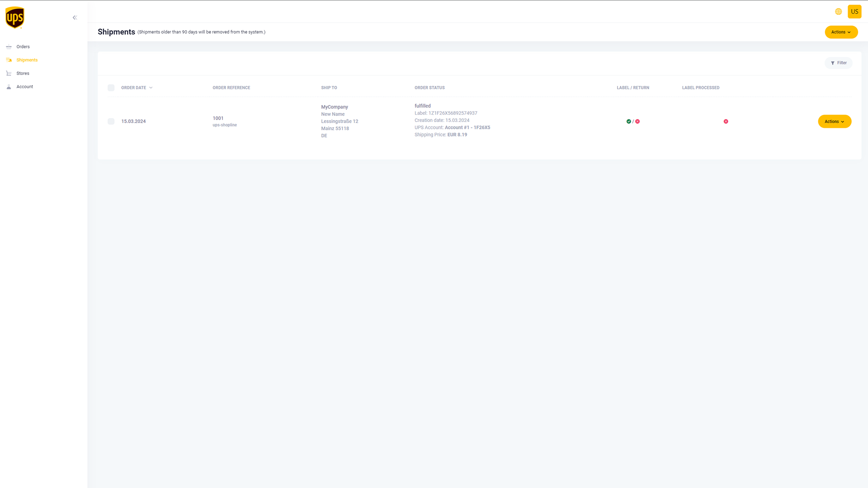The width and height of the screenshot is (868, 488).
Task: Toggle the select-all shipments checkbox
Action: pos(111,88)
